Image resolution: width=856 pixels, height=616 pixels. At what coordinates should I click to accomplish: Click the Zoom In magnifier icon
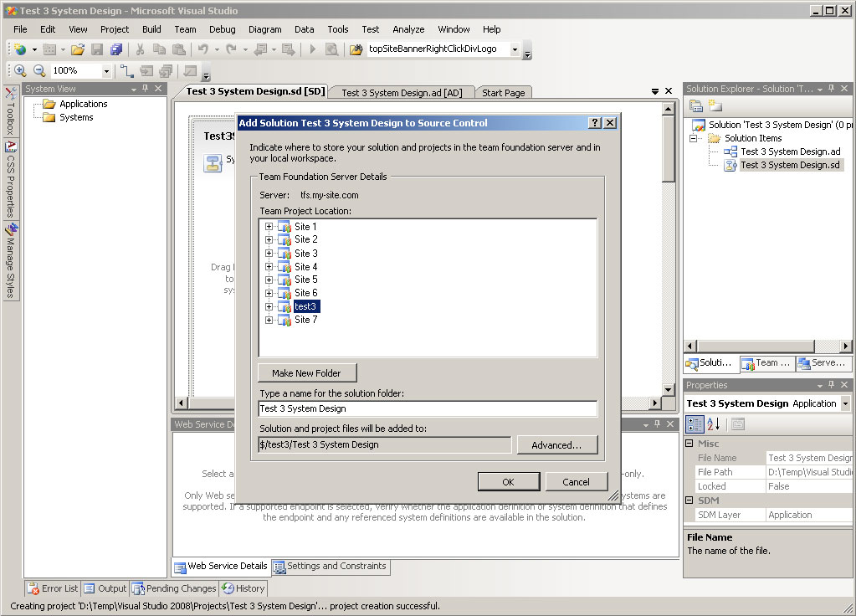tap(20, 70)
